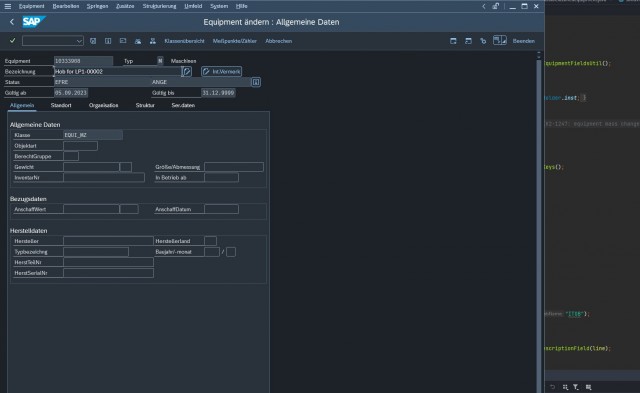Click the Gültig bis date 31.12.9999
Screen dimensions: 640x393
218,93
